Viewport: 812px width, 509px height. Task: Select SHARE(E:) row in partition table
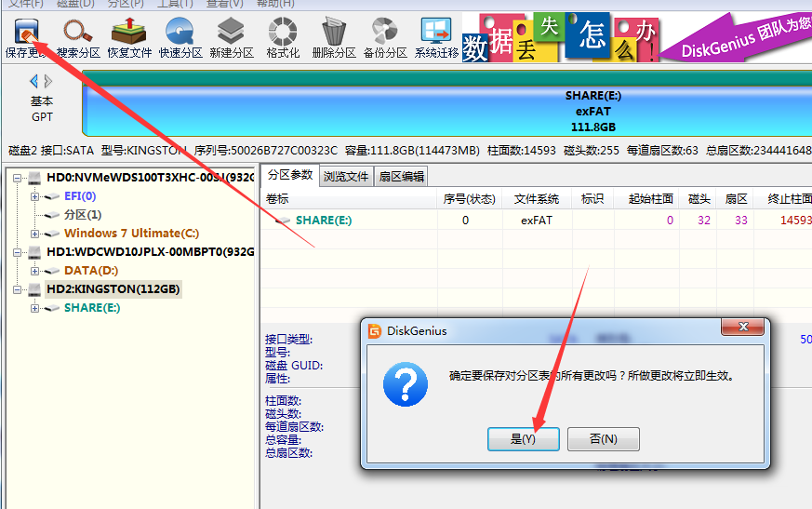tap(537, 221)
